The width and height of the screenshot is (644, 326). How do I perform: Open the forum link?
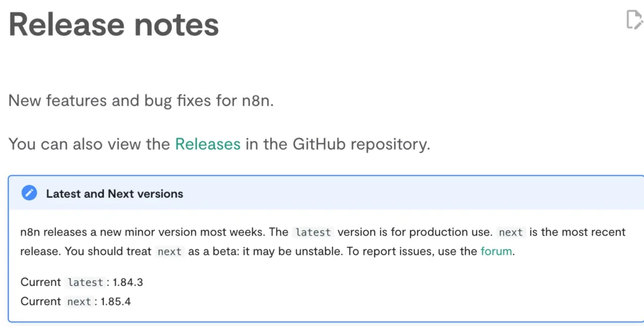(x=496, y=251)
